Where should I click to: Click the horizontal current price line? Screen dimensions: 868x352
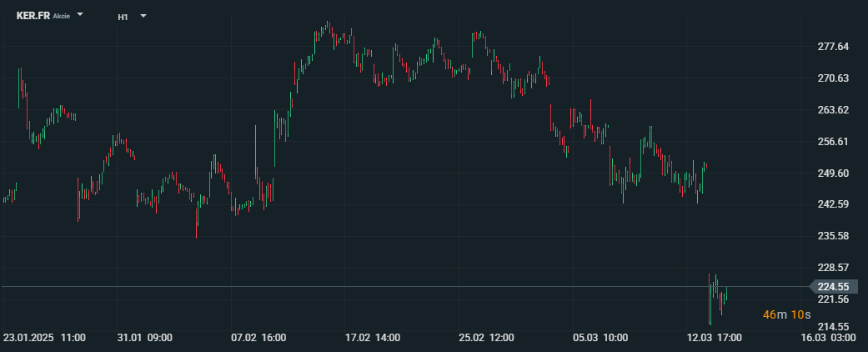click(x=405, y=287)
